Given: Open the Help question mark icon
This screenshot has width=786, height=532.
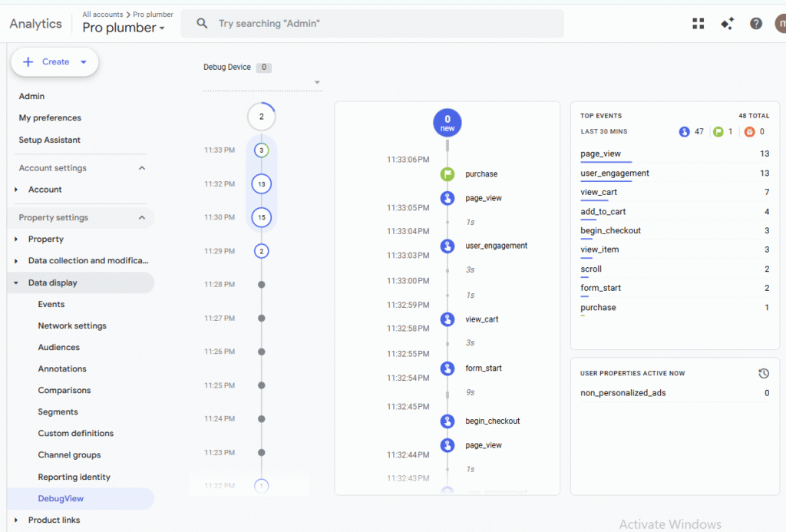Looking at the screenshot, I should 756,24.
